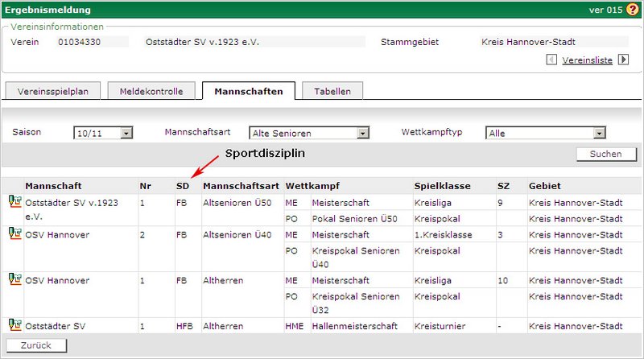
Task: Click the Zurück button
Action: point(35,345)
